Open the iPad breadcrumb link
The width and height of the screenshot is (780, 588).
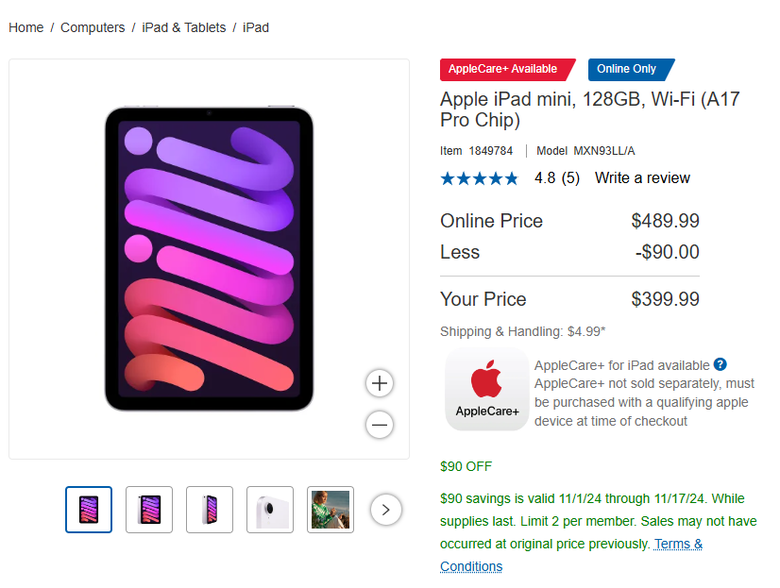point(256,27)
